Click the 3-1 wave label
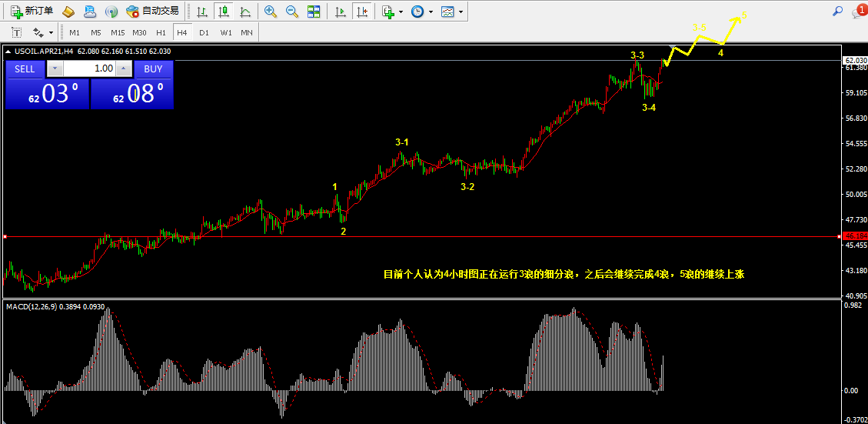Image resolution: width=868 pixels, height=424 pixels. (x=402, y=142)
